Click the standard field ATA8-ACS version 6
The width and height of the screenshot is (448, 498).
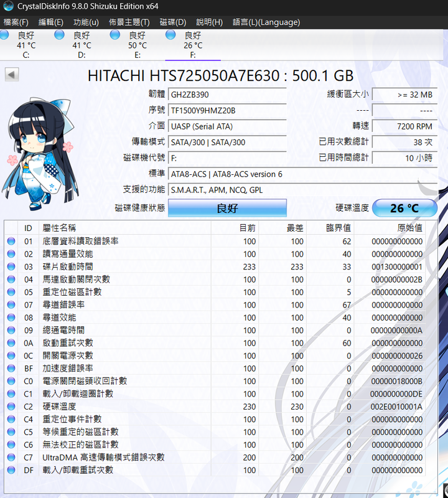tap(302, 174)
